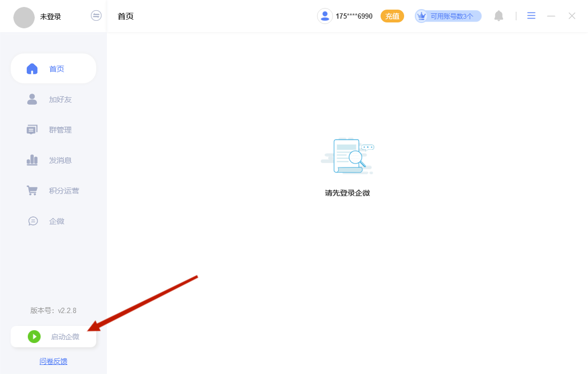The width and height of the screenshot is (588, 374).
Task: Select 积分运营 points operations
Action: coord(53,191)
